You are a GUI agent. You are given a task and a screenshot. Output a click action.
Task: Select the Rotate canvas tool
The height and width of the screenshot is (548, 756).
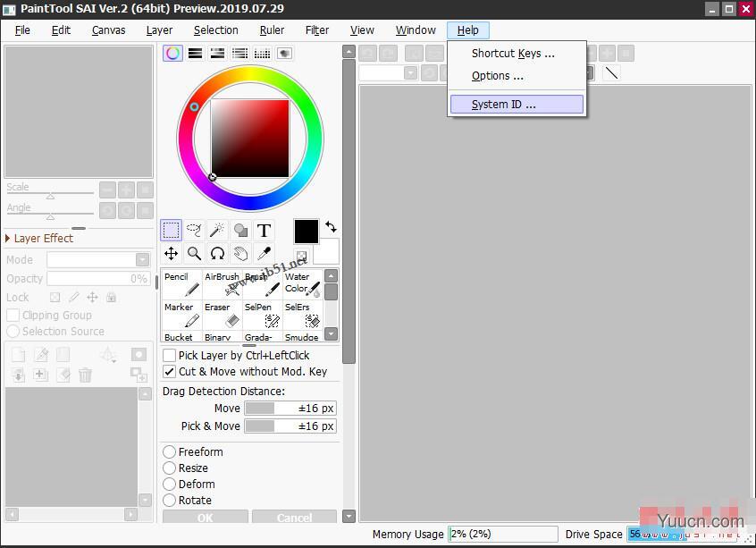217,253
